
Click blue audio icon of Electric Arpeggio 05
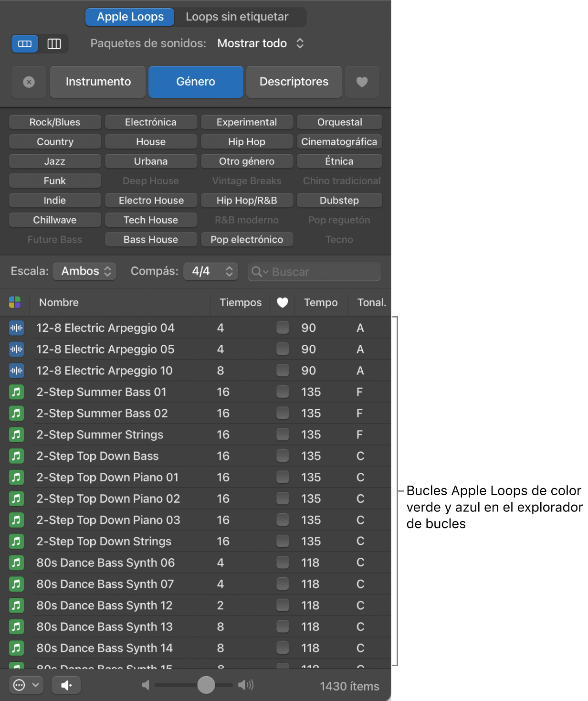[x=17, y=349]
